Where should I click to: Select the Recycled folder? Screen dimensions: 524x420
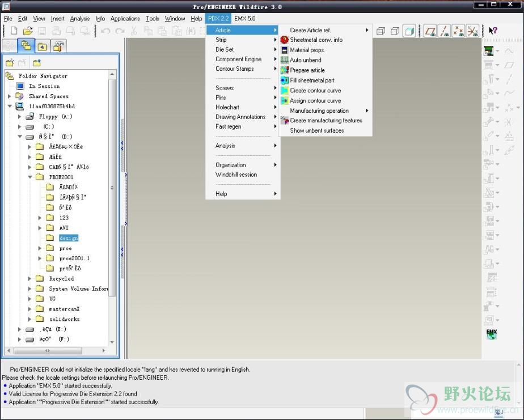pyautogui.click(x=61, y=279)
